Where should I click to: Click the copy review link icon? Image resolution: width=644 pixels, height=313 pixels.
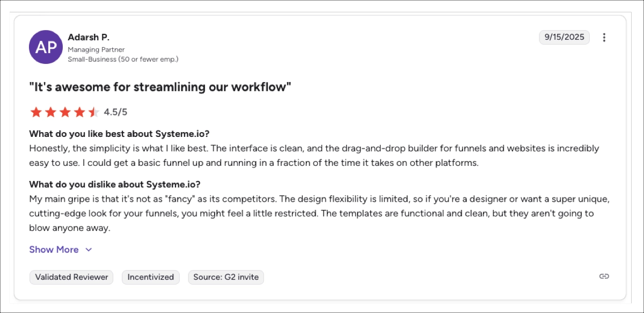pos(604,276)
